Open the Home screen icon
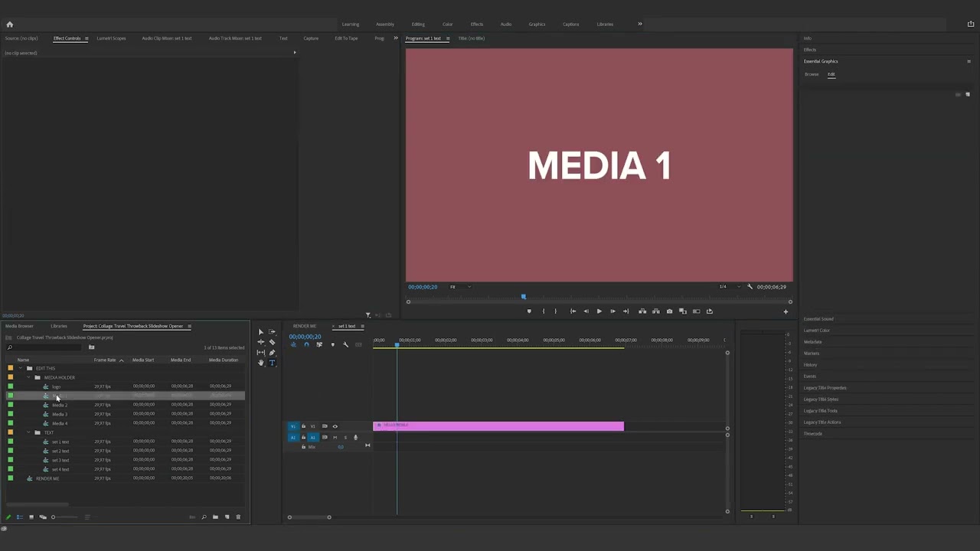980x551 pixels. (x=9, y=24)
